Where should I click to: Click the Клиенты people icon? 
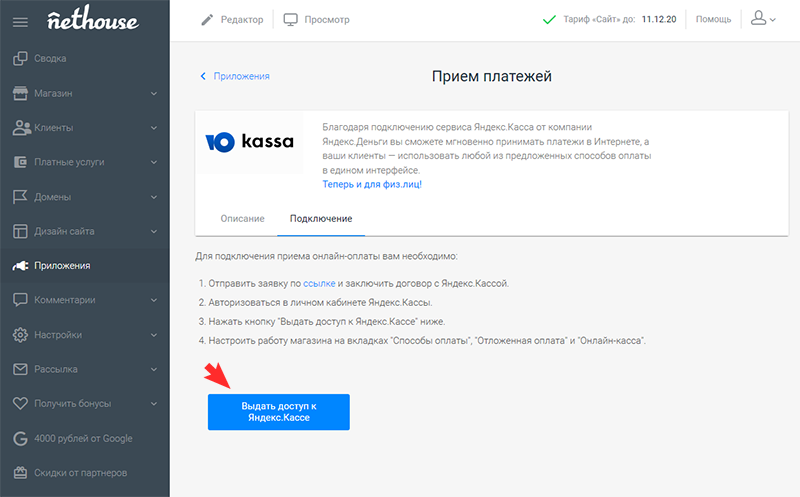[x=21, y=128]
